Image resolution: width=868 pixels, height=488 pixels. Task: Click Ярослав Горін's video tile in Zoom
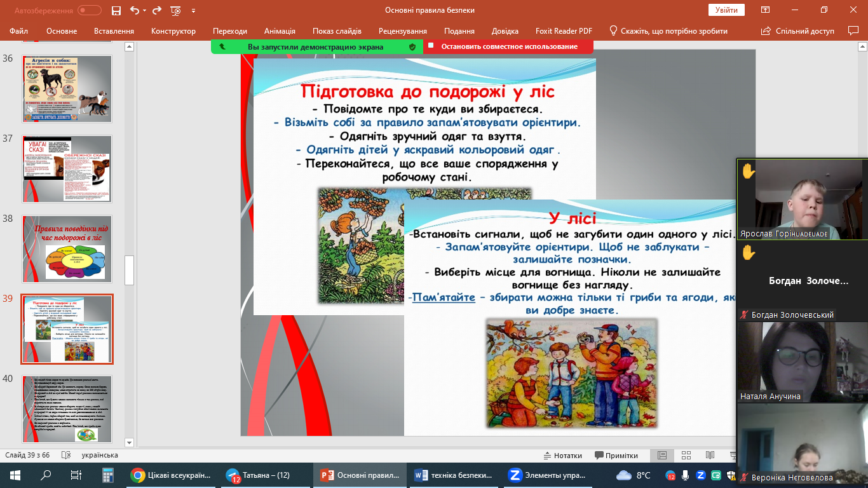801,199
